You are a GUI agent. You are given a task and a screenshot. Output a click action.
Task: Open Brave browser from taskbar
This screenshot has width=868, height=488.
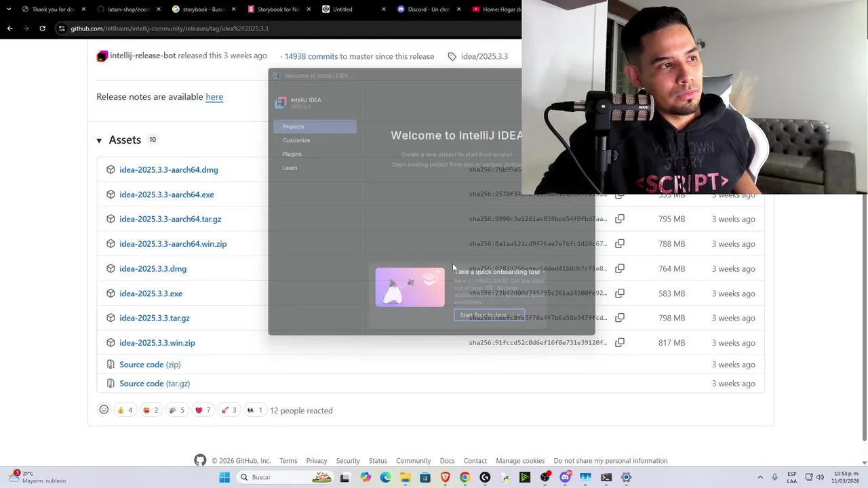pyautogui.click(x=445, y=477)
